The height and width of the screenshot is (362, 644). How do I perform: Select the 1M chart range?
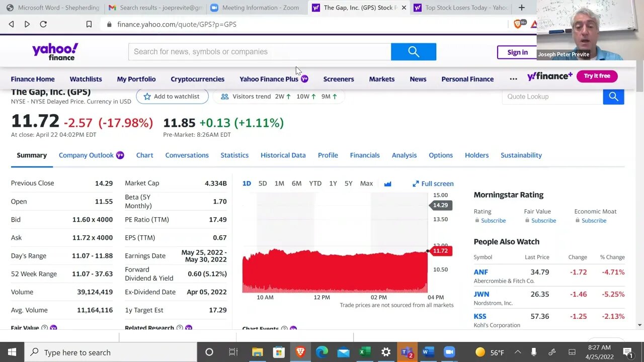279,184
